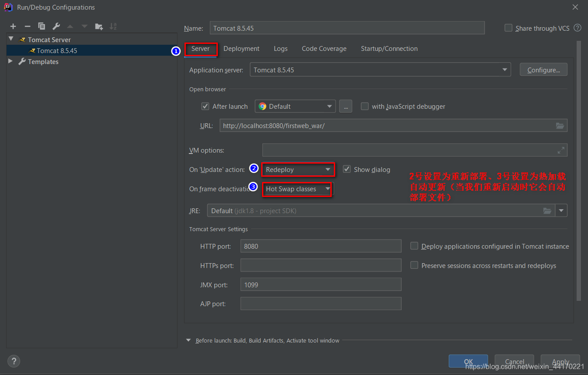Open browser selection dropdown Default

click(295, 106)
